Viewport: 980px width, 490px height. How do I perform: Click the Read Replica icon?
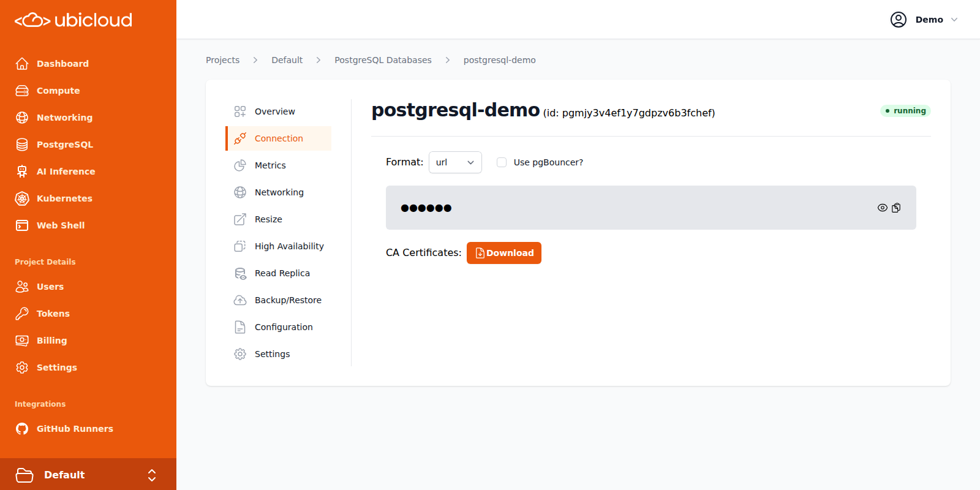(240, 273)
